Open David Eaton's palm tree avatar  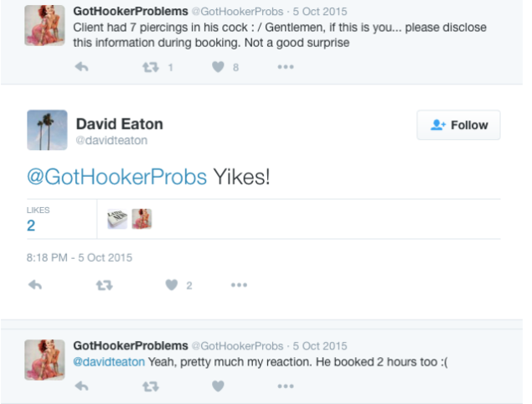[47, 129]
